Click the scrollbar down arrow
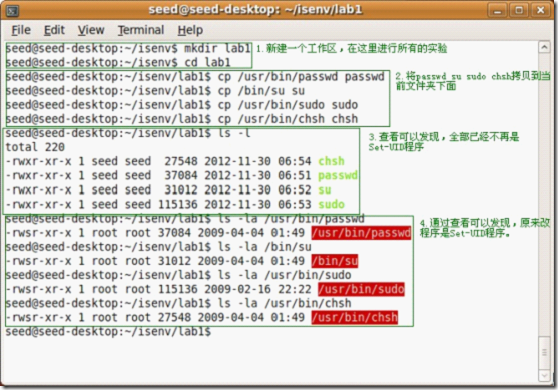558x390 pixels. (544, 375)
